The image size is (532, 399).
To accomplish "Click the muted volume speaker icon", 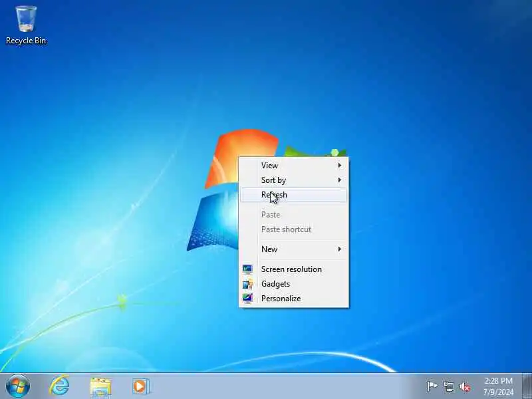I will [465, 386].
